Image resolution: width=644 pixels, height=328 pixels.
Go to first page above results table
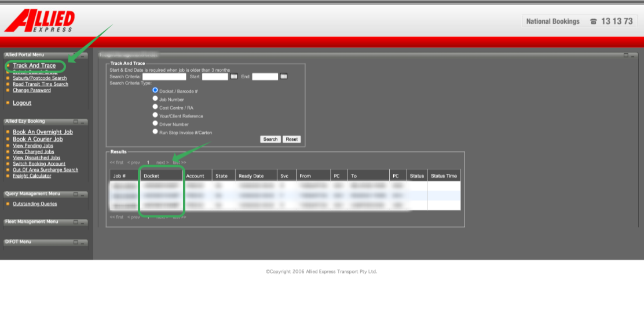116,162
